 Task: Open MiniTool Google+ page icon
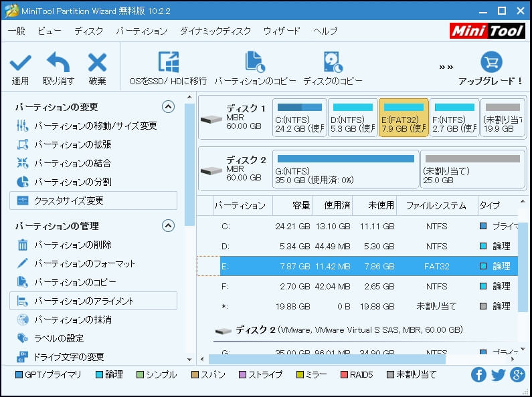pos(518,375)
